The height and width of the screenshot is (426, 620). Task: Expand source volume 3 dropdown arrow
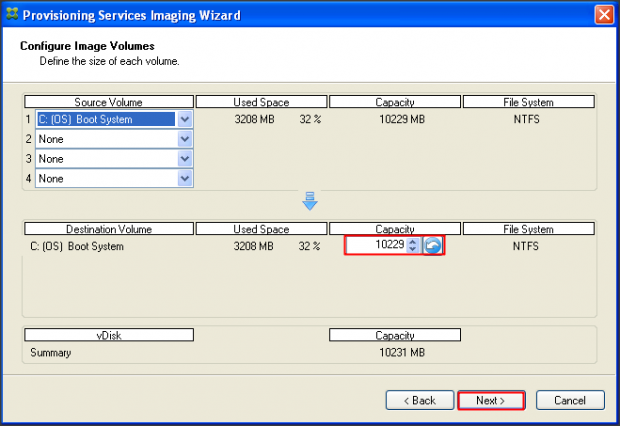click(185, 159)
